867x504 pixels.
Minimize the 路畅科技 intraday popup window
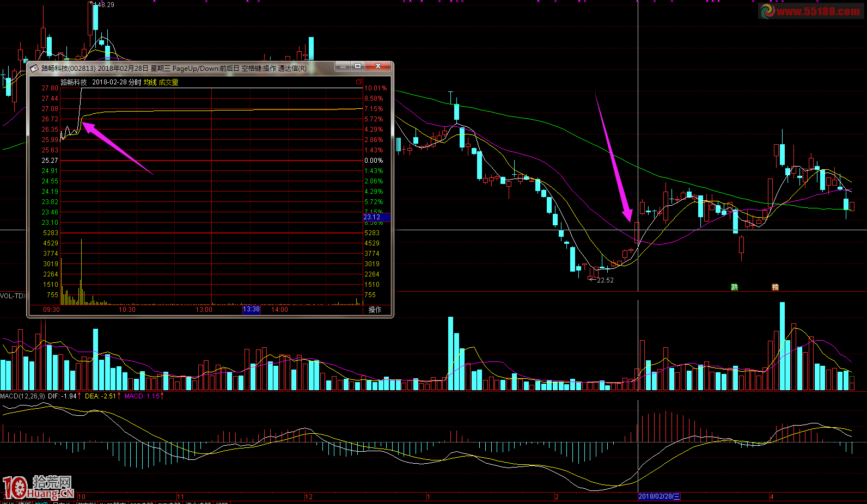343,66
